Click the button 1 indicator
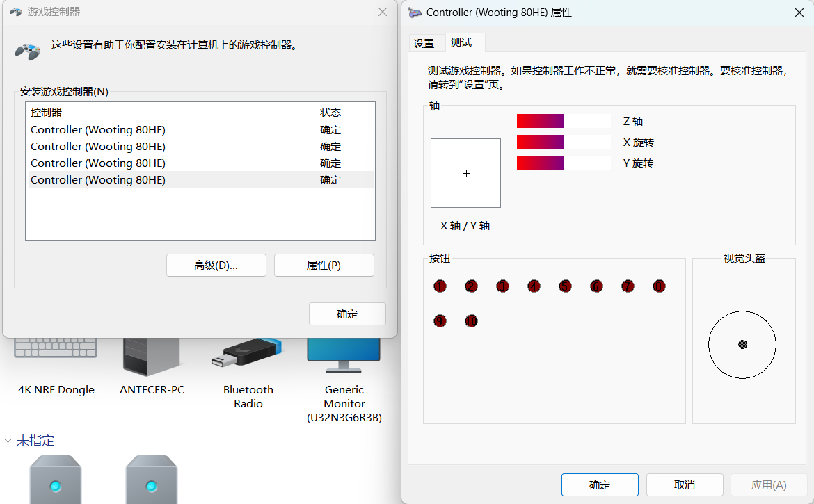 click(440, 286)
